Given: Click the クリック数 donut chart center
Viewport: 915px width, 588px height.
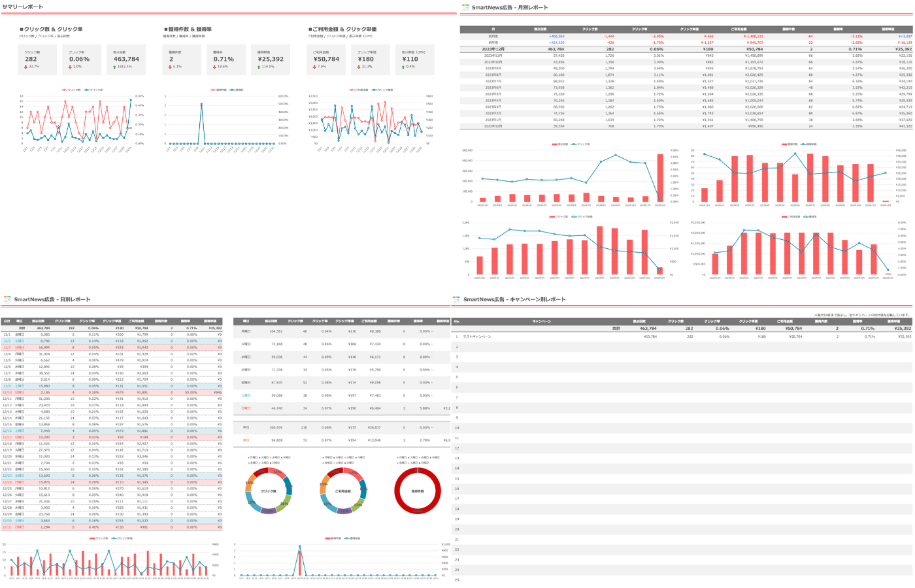Looking at the screenshot, I should (269, 491).
